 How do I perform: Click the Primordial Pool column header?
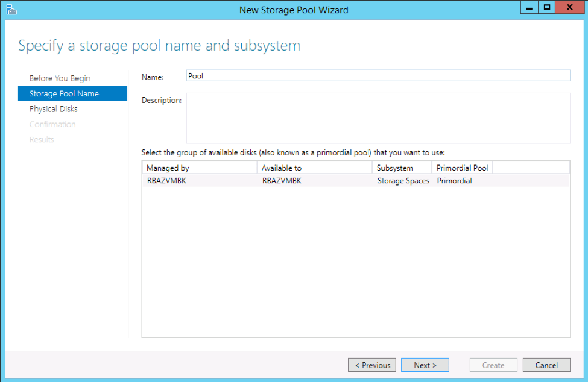pos(462,167)
